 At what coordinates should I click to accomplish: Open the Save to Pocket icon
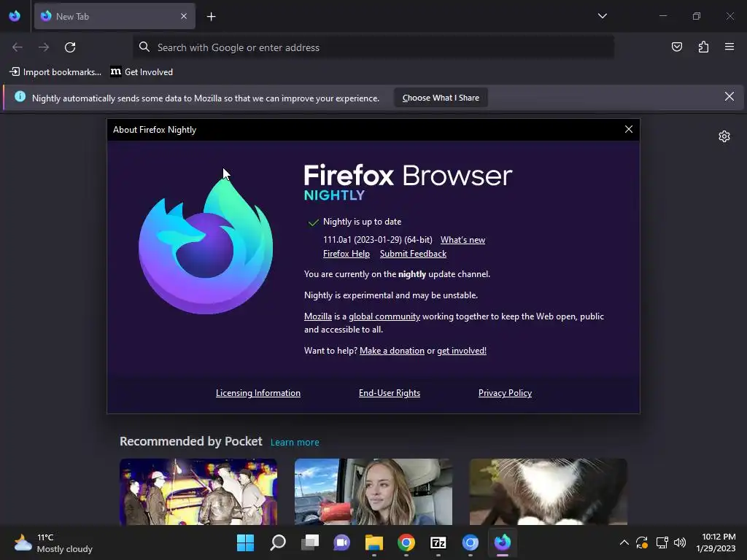coord(676,47)
